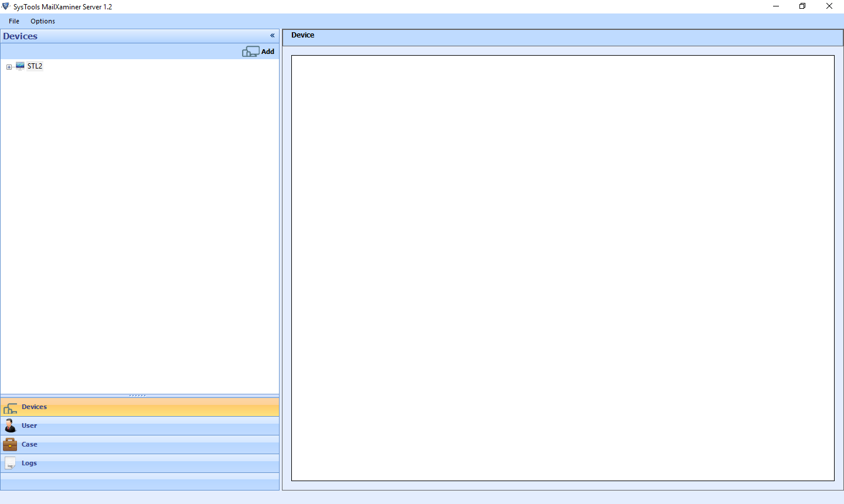
Task: Collapse the Devices panel with double chevron
Action: (272, 36)
